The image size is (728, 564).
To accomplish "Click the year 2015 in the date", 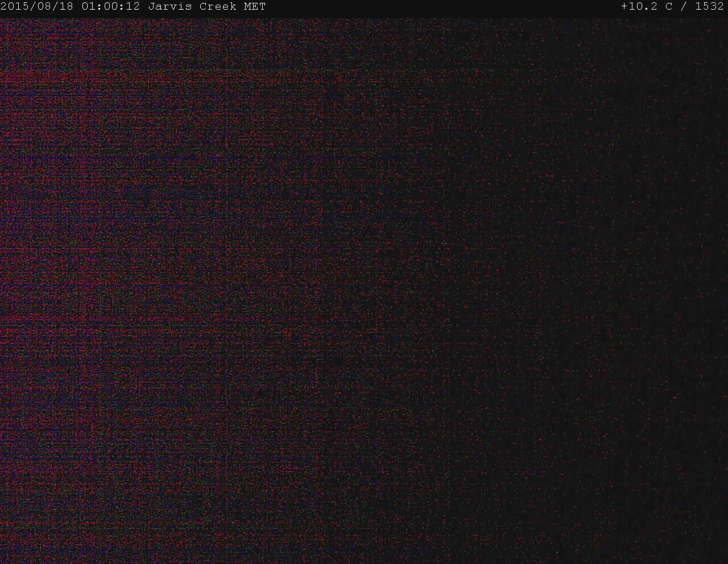I will click(x=15, y=7).
